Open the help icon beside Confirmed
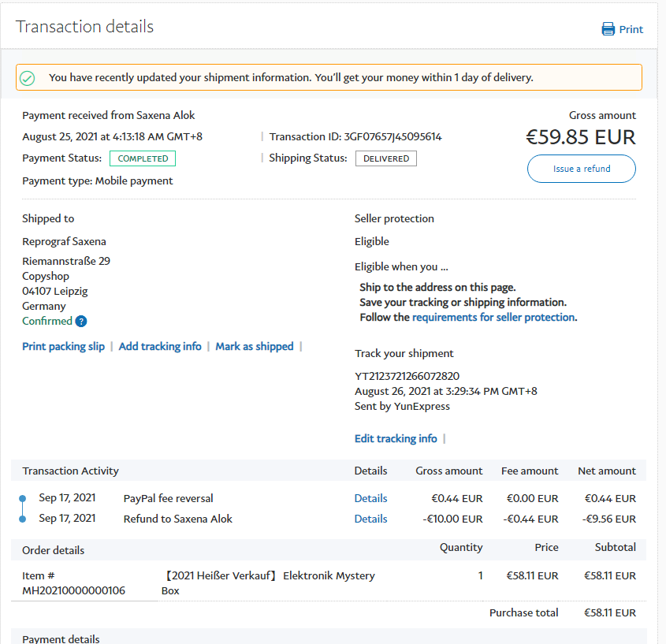This screenshot has width=666, height=644. pos(81,322)
